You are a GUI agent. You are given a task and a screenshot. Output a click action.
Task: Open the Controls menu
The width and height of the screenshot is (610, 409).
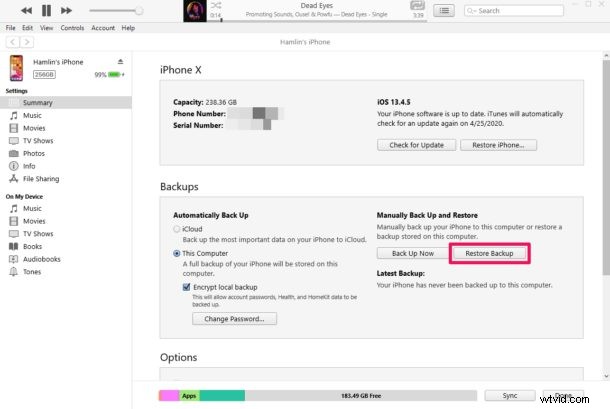point(72,28)
